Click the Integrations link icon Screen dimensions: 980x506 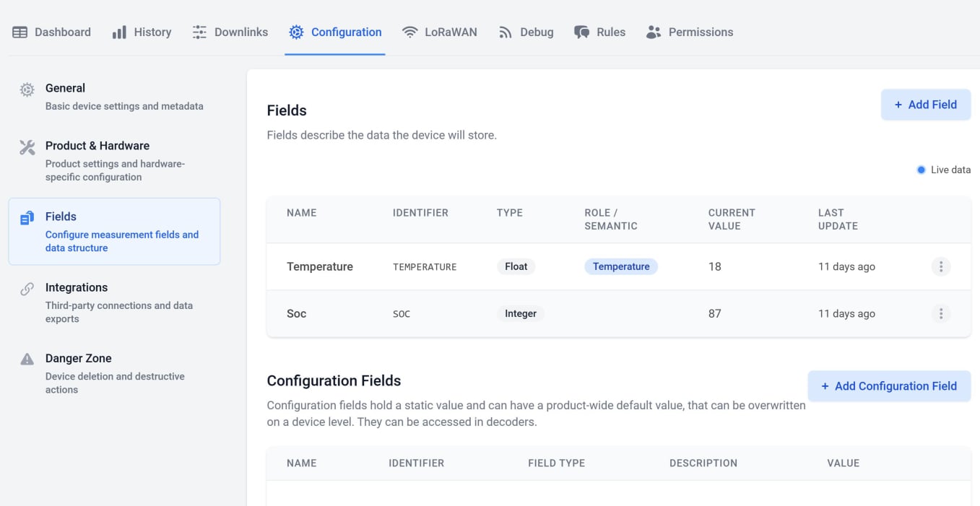pyautogui.click(x=27, y=289)
